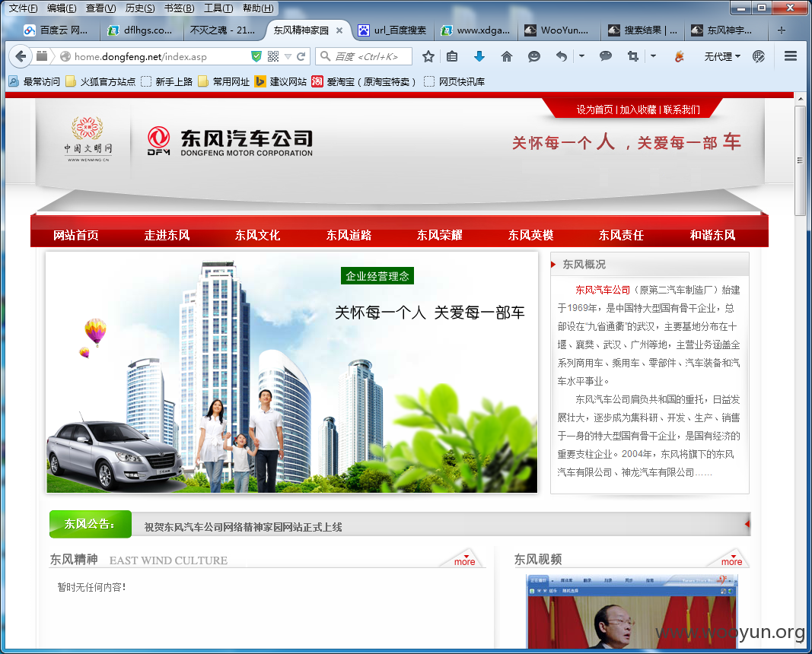Open the 网页快讯库 bookmark

point(454,82)
